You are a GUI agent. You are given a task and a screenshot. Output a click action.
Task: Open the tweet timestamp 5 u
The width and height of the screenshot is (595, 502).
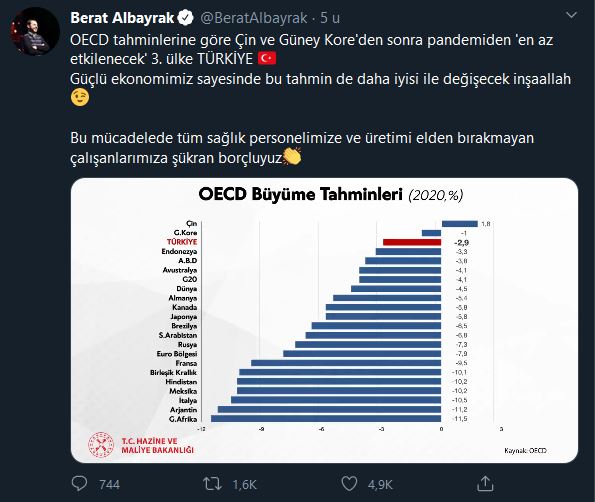pos(330,18)
